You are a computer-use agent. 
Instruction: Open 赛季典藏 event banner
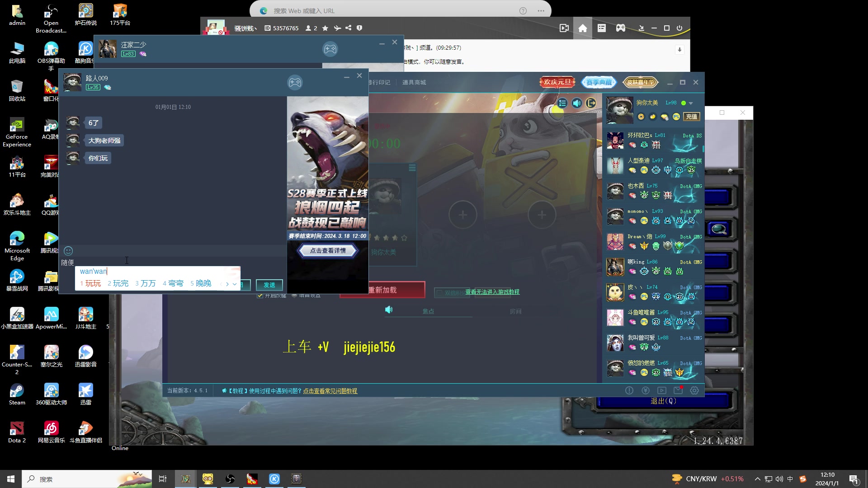coord(599,82)
